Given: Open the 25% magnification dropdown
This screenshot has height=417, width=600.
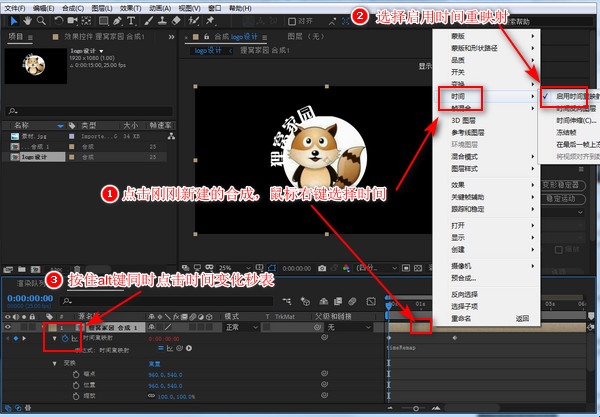Looking at the screenshot, I should coord(234,268).
